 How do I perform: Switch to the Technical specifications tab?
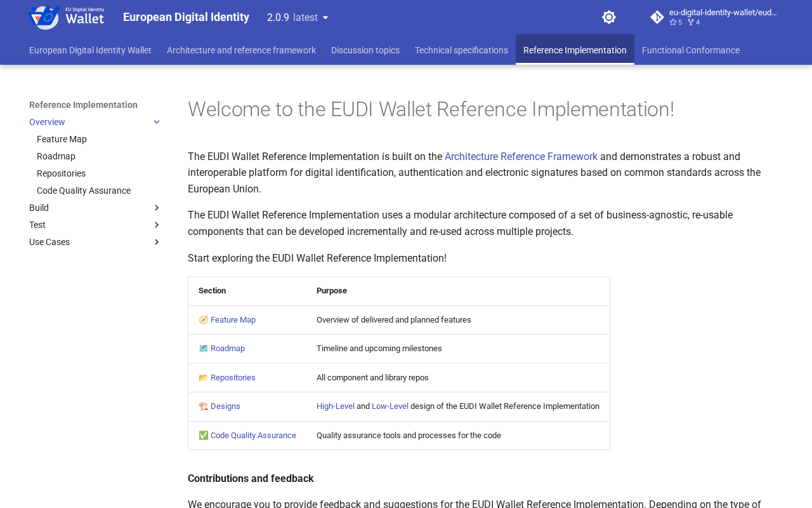coord(461,50)
